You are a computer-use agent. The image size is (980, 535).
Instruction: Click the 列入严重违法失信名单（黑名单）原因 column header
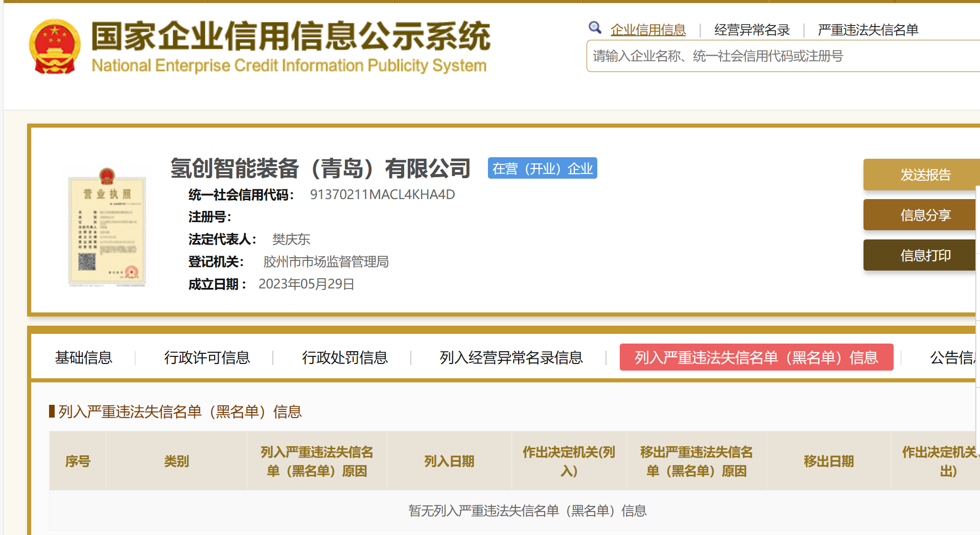click(317, 461)
